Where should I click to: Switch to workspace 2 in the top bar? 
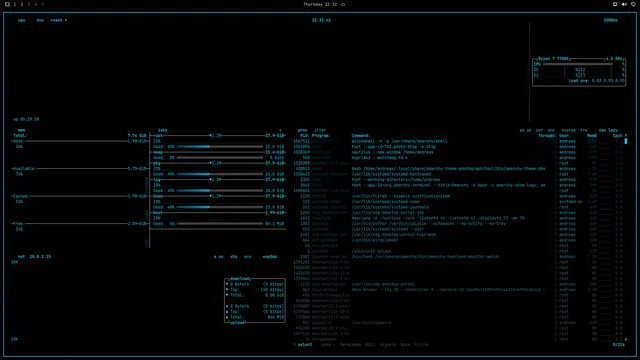[22, 4]
